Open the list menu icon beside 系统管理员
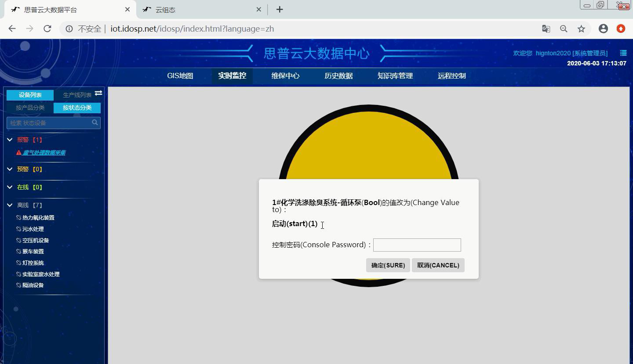The image size is (633, 364). coord(623,53)
